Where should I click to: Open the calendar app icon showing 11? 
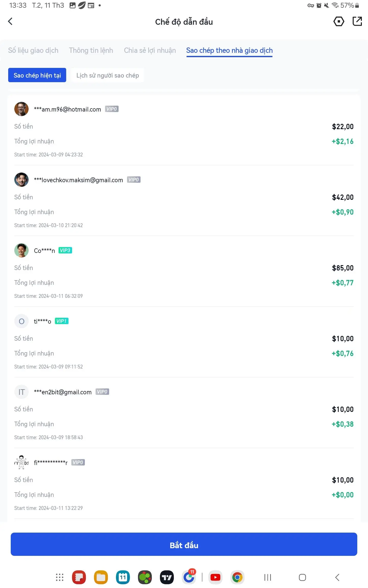pos(123,577)
